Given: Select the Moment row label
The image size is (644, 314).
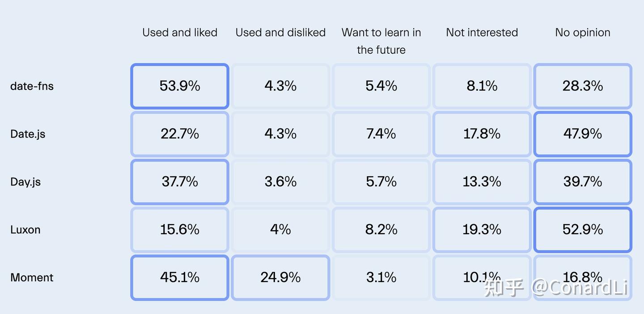Looking at the screenshot, I should click(32, 278).
